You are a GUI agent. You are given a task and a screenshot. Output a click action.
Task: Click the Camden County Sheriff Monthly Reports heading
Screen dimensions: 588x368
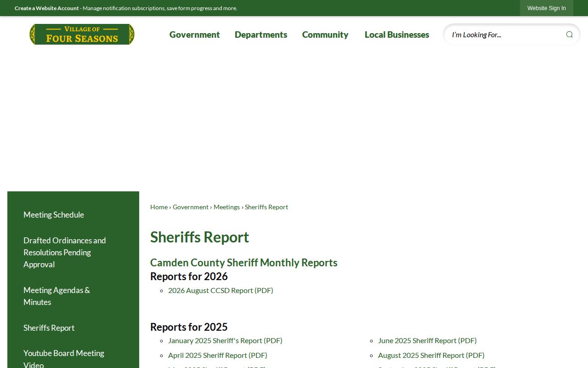pyautogui.click(x=244, y=263)
